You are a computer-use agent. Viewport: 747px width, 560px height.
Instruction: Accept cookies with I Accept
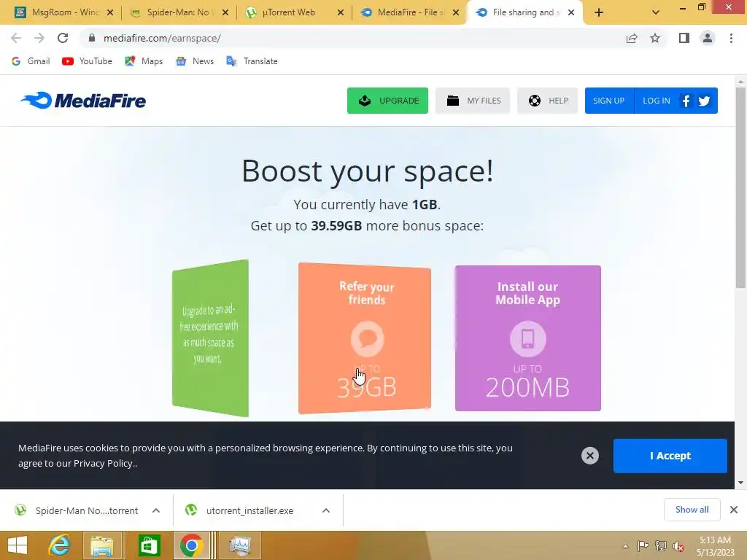670,456
